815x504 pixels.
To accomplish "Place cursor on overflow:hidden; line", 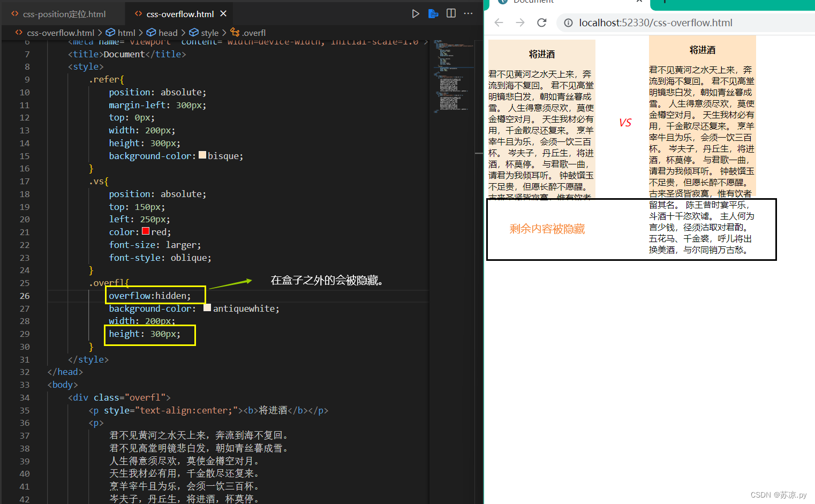I will (149, 296).
